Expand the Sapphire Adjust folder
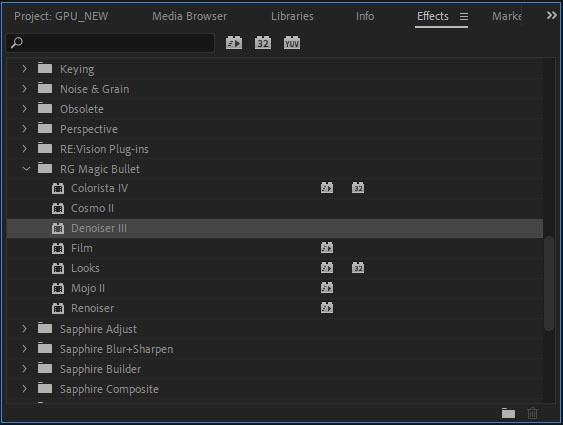 click(24, 329)
